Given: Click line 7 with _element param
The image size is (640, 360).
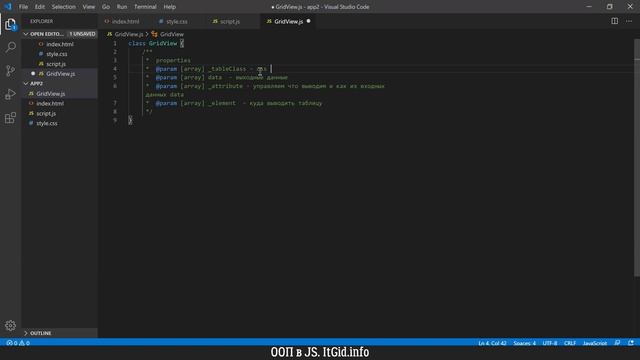Looking at the screenshot, I should (234, 103).
